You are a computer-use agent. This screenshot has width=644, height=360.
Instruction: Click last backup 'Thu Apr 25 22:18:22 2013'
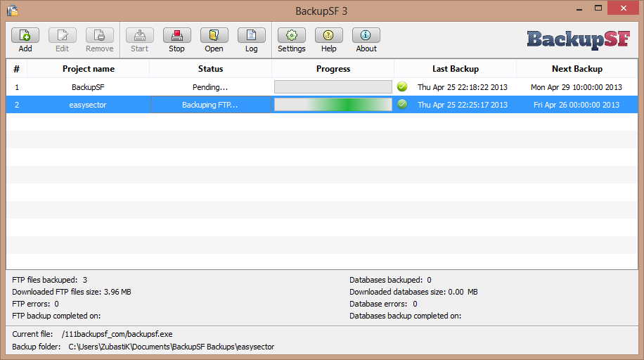pos(463,87)
